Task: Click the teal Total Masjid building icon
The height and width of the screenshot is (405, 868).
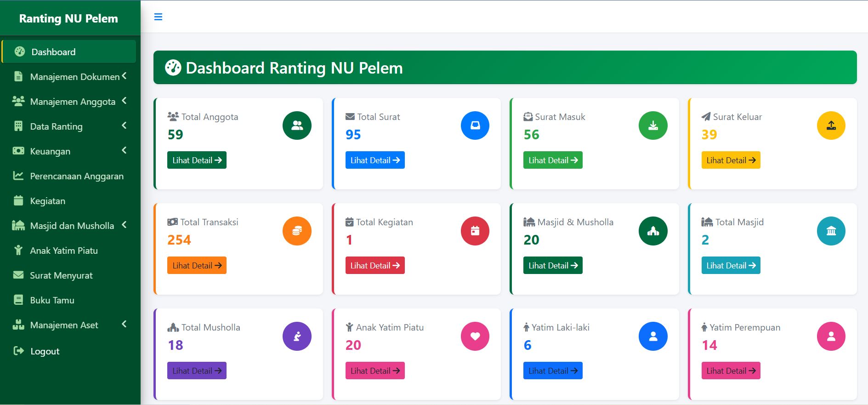Action: (x=831, y=231)
